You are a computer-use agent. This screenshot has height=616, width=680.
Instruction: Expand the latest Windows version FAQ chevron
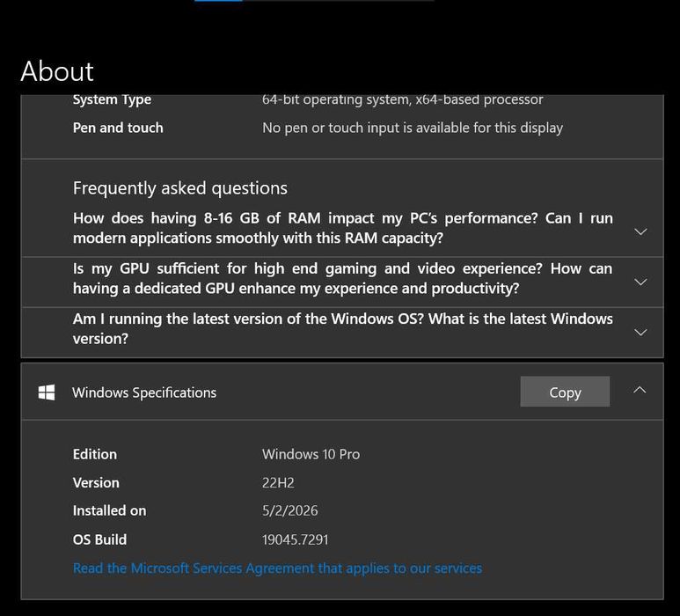[640, 332]
